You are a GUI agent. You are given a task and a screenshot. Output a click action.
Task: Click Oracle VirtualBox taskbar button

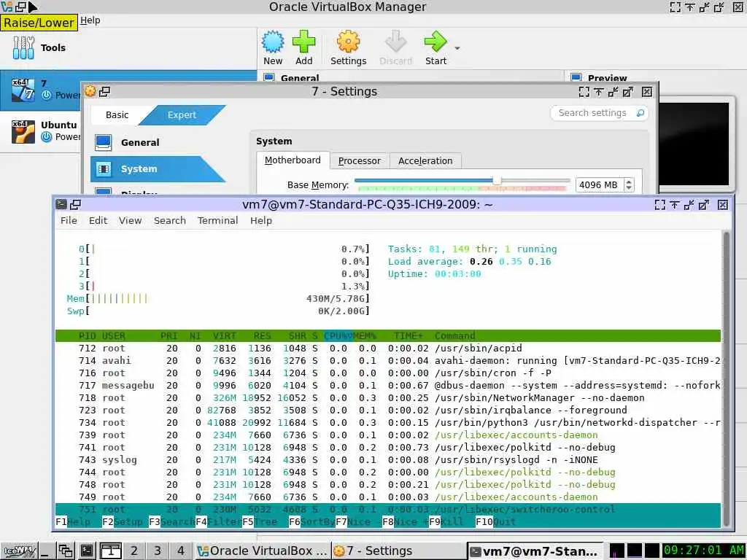[x=262, y=551]
